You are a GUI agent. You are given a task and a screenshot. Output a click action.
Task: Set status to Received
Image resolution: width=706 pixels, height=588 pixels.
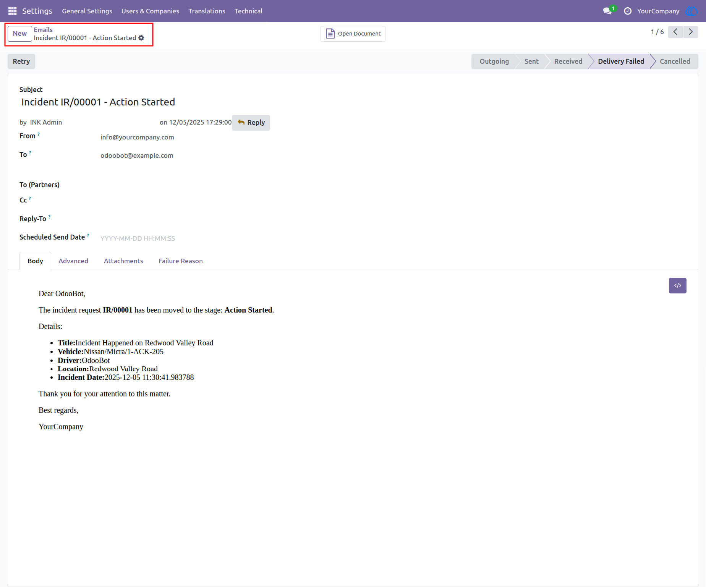click(x=568, y=62)
